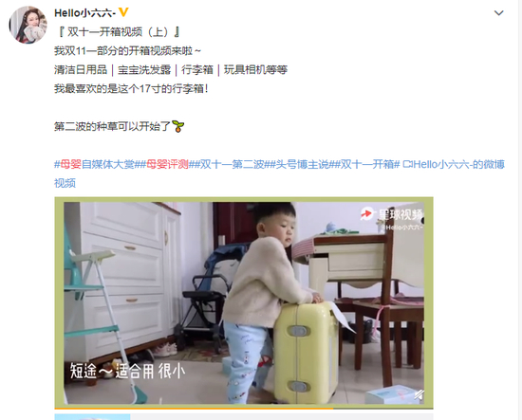Expand the post options chevron menu

click(x=498, y=13)
